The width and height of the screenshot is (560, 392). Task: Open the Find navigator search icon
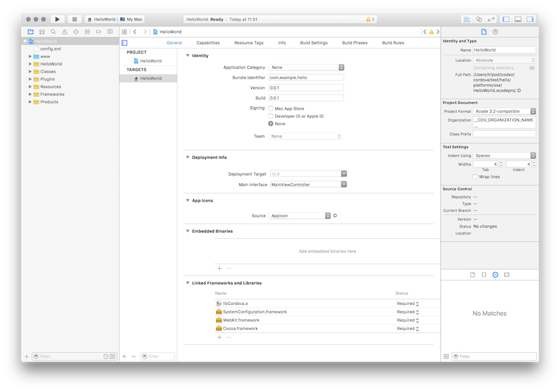(54, 32)
